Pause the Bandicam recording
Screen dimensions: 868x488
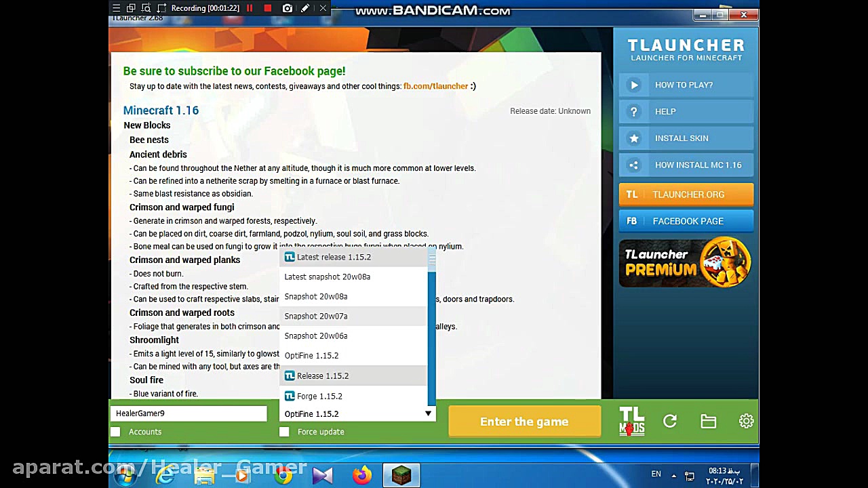pyautogui.click(x=250, y=8)
